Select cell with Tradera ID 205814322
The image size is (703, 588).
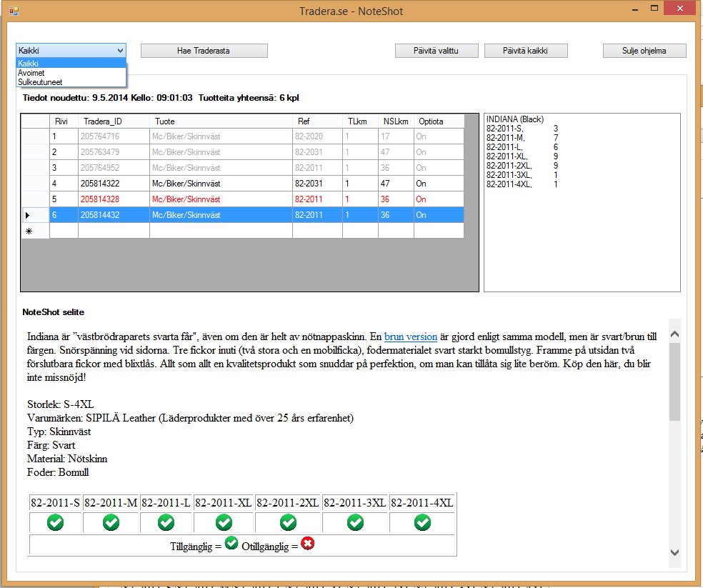click(x=114, y=184)
